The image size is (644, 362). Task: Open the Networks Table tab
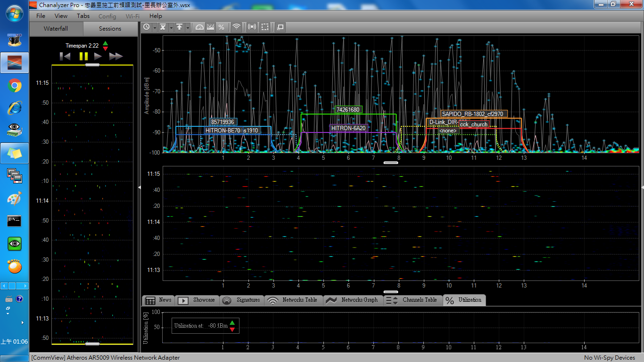[294, 300]
